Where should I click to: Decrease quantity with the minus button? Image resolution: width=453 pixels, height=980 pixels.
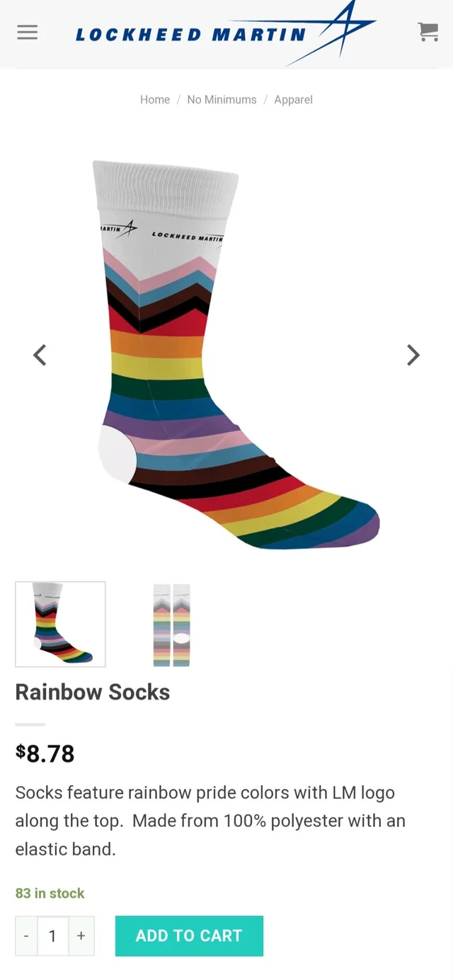26,935
